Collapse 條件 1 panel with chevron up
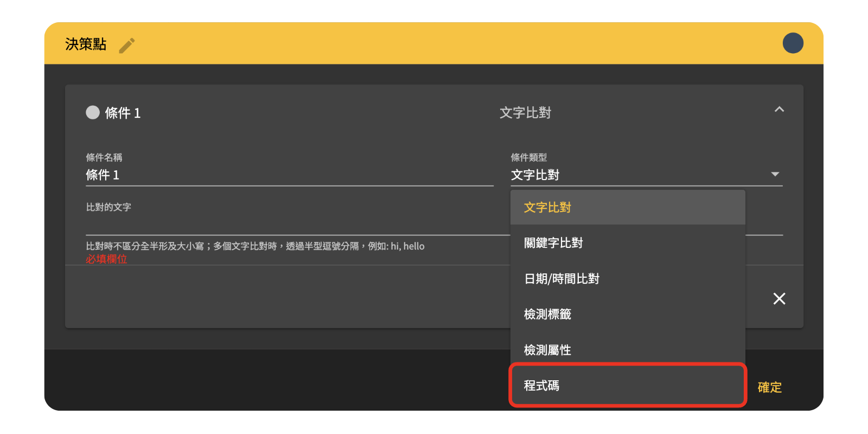This screenshot has height=434, width=868. 779,110
